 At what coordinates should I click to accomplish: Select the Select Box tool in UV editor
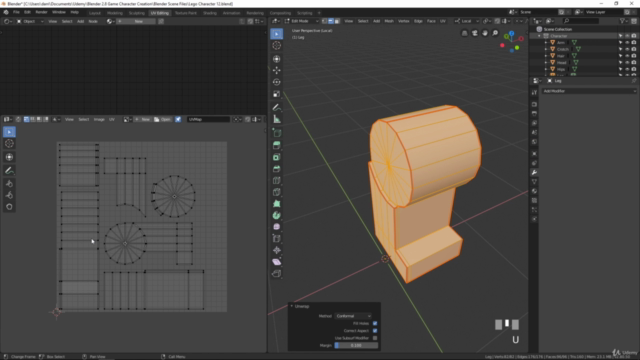tap(9, 132)
